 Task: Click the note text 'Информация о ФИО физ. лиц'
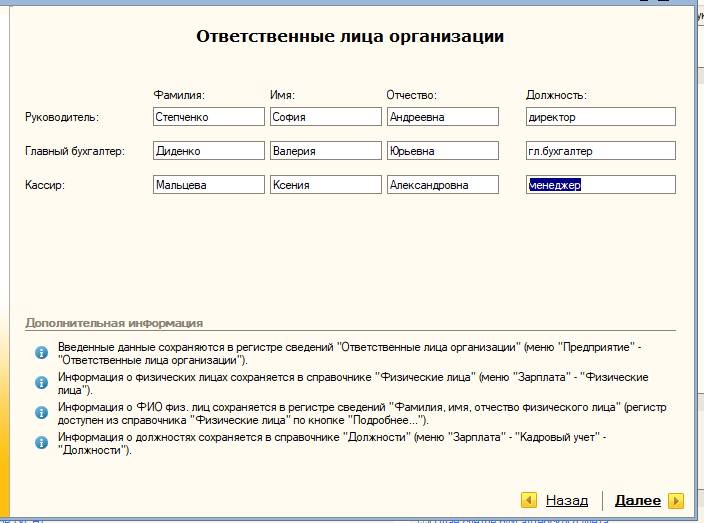coord(362,413)
